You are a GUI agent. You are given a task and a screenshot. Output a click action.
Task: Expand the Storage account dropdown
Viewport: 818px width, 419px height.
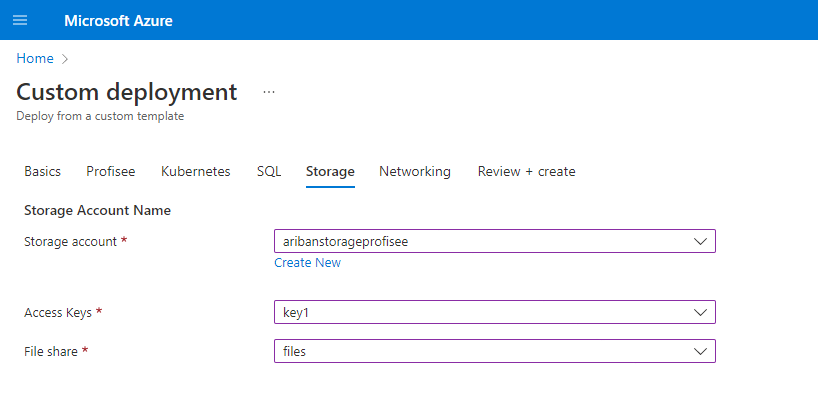pyautogui.click(x=480, y=241)
